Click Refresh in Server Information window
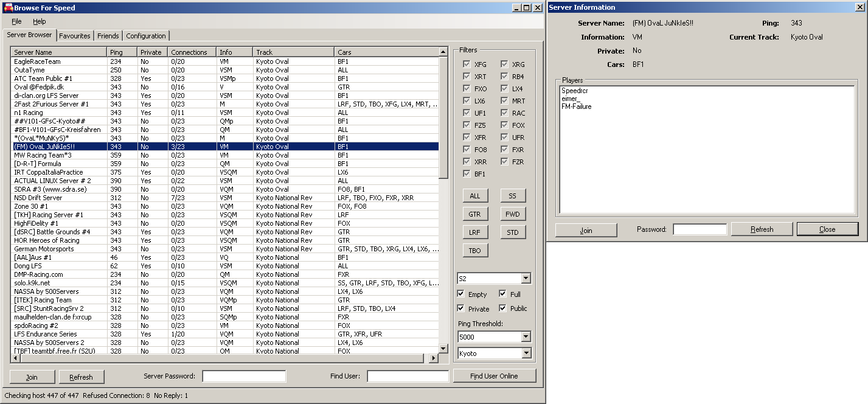Image resolution: width=868 pixels, height=404 pixels. point(762,229)
